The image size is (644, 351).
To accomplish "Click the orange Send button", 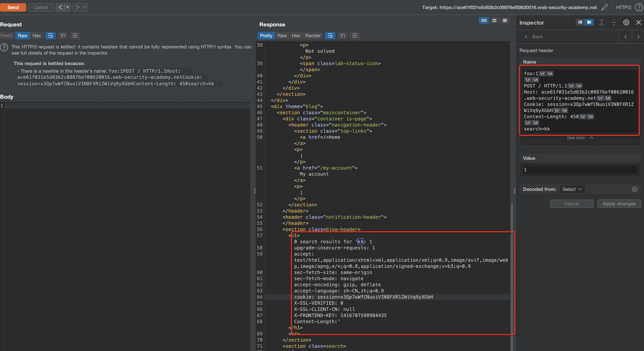I will click(13, 7).
